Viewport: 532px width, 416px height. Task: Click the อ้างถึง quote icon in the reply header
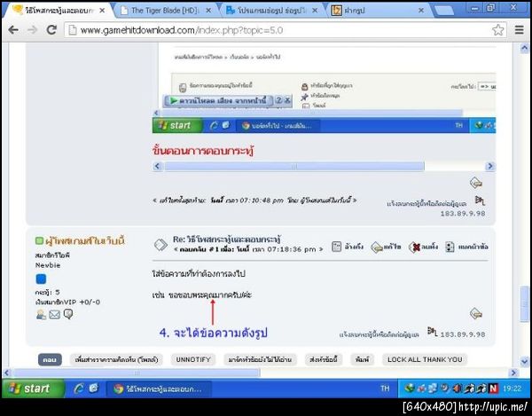point(336,247)
